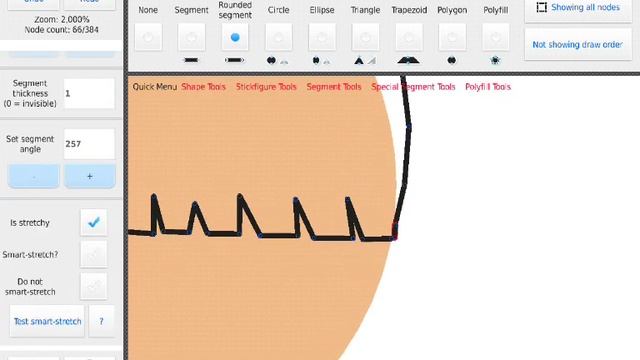640x360 pixels.
Task: Click the Test smart-stretch button
Action: [x=47, y=321]
